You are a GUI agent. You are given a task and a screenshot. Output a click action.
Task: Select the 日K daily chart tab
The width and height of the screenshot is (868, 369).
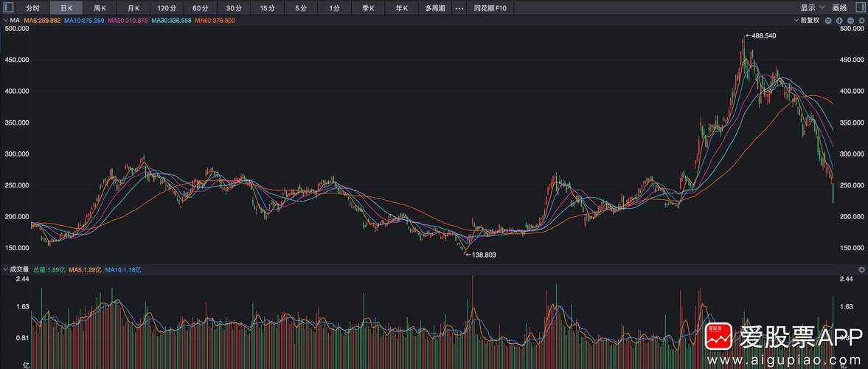(x=66, y=8)
